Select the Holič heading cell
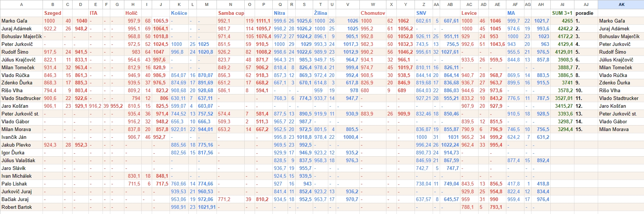Viewport: 644px width, 214px height. click(x=133, y=13)
